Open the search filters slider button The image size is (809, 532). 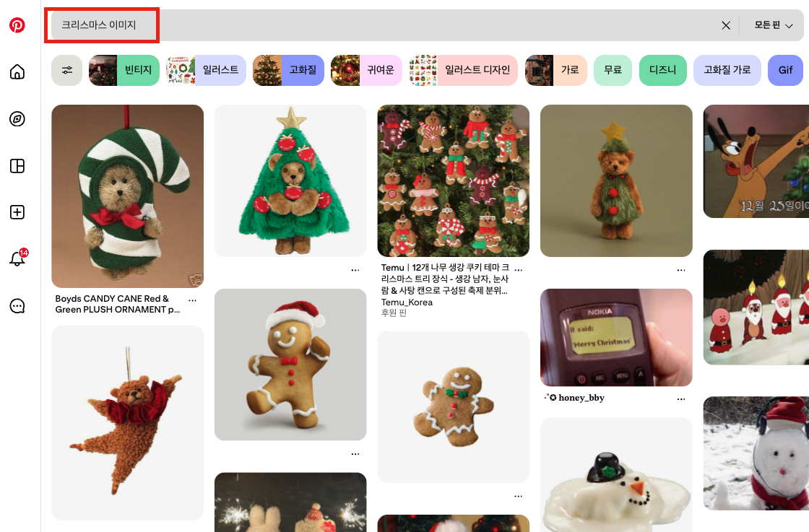click(x=66, y=70)
